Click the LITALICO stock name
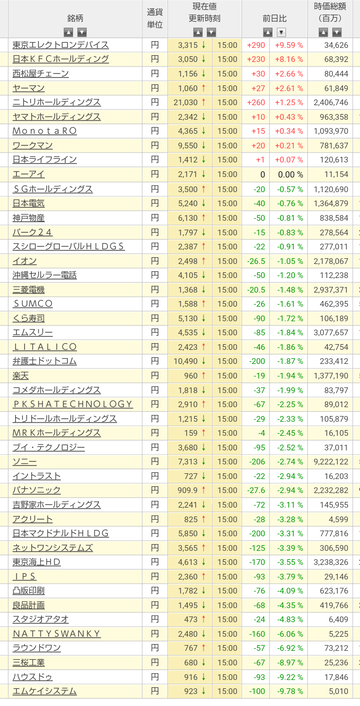Image resolution: width=360 pixels, height=706 pixels. coord(45,347)
